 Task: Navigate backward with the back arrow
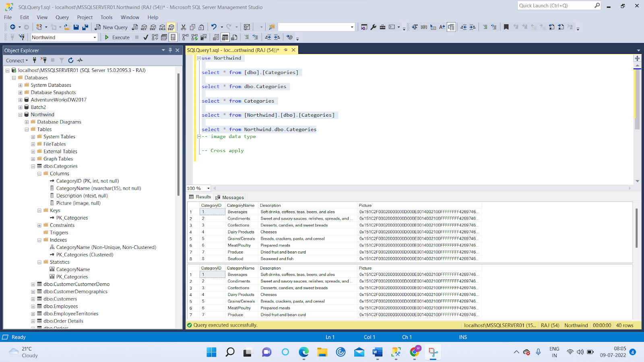pos(13,27)
